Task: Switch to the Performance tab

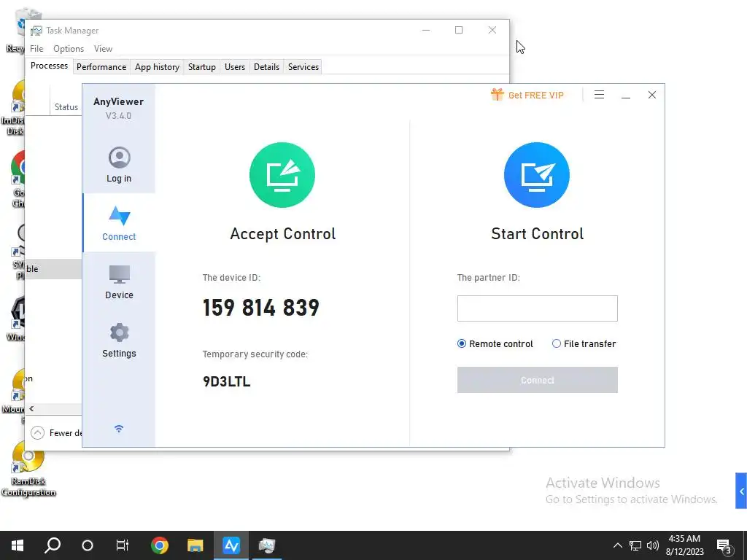Action: click(101, 67)
